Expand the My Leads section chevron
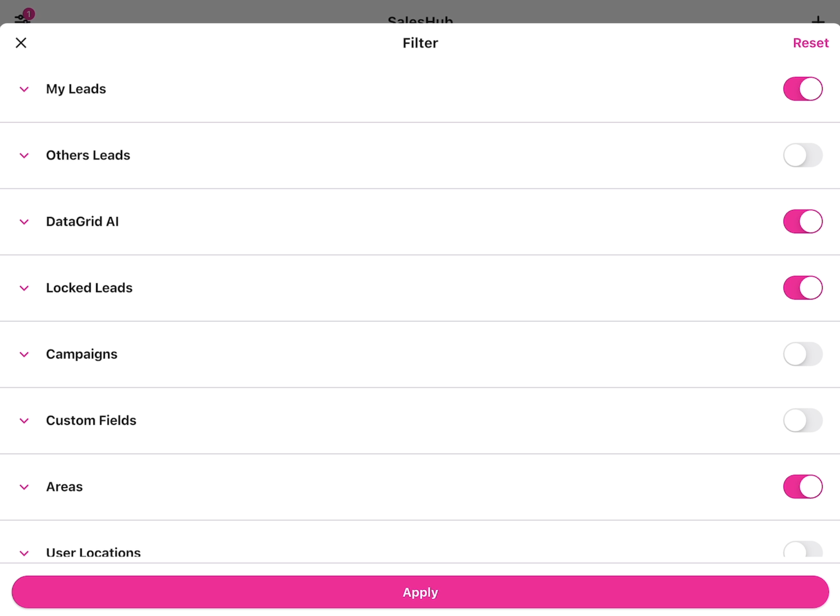The image size is (840, 616). click(x=24, y=90)
